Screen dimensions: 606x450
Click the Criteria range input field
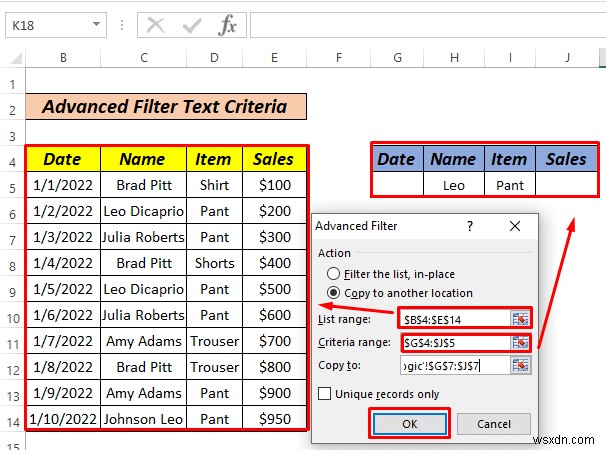coord(455,343)
